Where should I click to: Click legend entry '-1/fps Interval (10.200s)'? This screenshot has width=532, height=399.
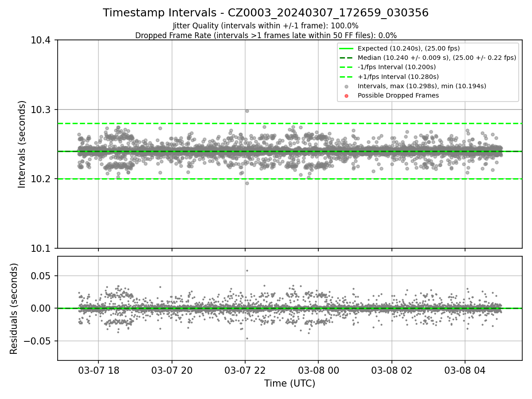click(x=397, y=67)
